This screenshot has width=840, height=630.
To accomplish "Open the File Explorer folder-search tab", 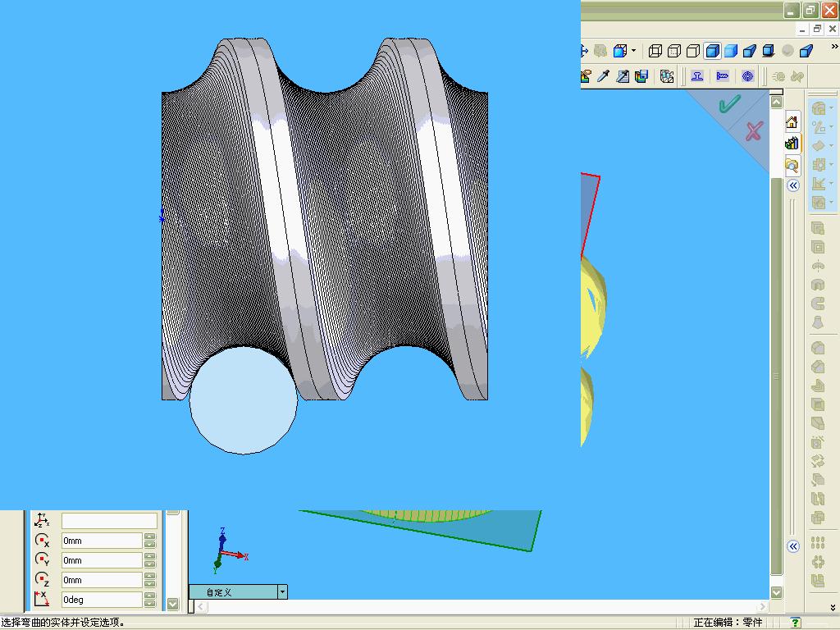I will coord(792,164).
